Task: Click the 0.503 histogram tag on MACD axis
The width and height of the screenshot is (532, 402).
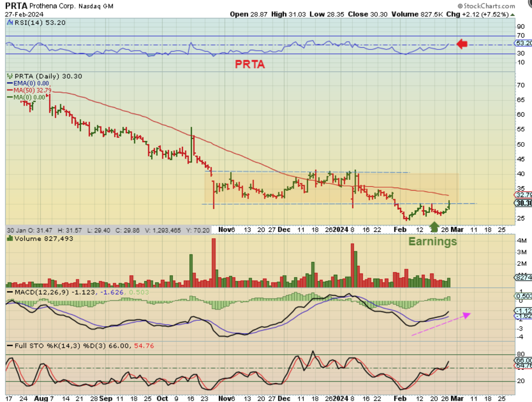Action: coord(523,296)
